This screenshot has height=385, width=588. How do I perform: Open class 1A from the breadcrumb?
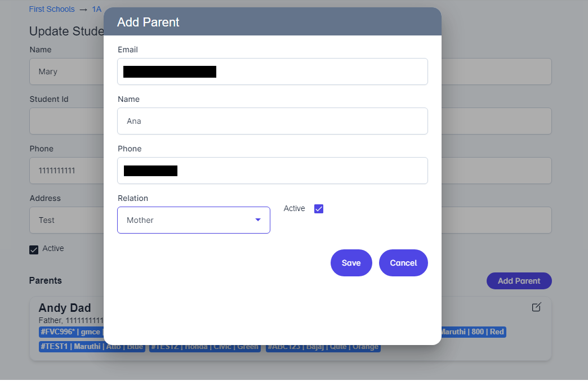click(96, 8)
